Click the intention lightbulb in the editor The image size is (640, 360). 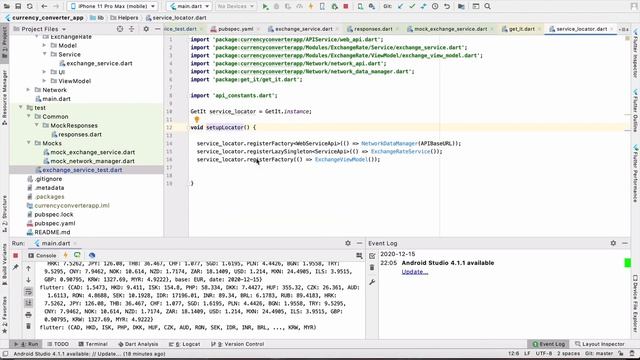click(197, 120)
